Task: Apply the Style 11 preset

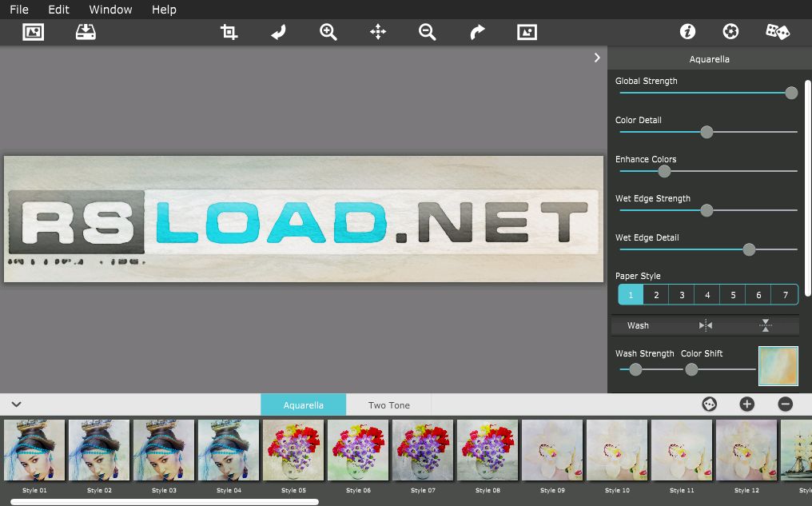Action: tap(682, 450)
